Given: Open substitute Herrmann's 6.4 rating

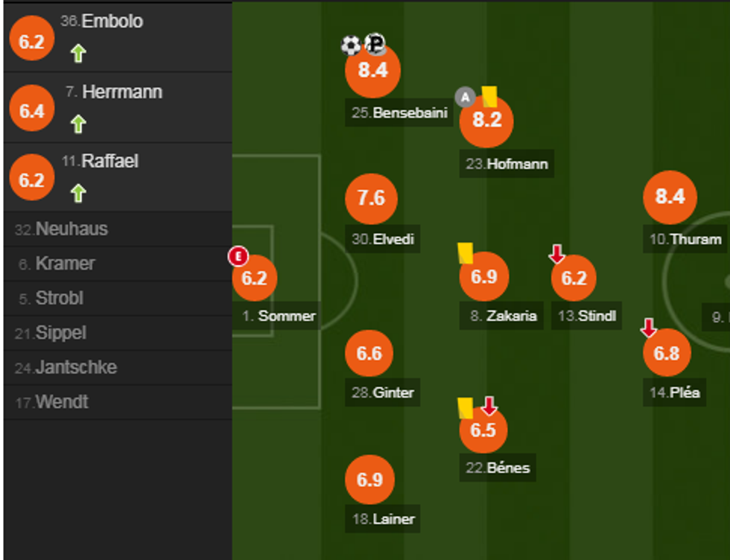Looking at the screenshot, I should (x=32, y=111).
